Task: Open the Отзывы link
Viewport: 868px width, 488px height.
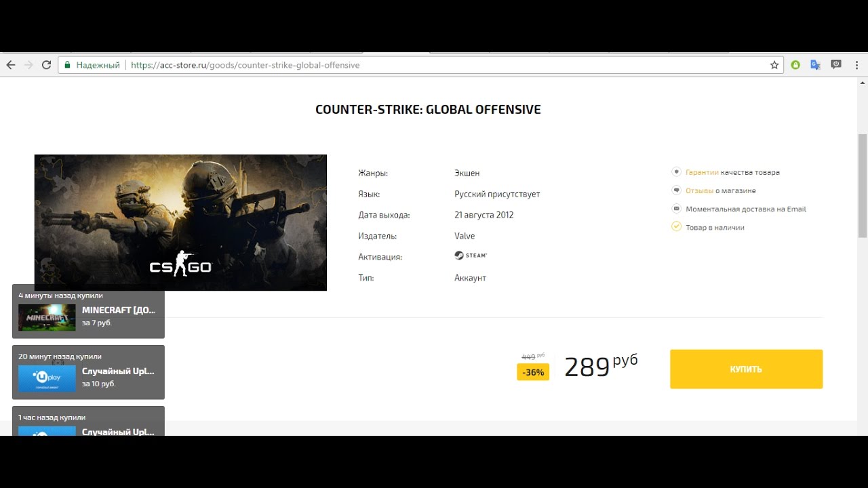Action: 699,190
